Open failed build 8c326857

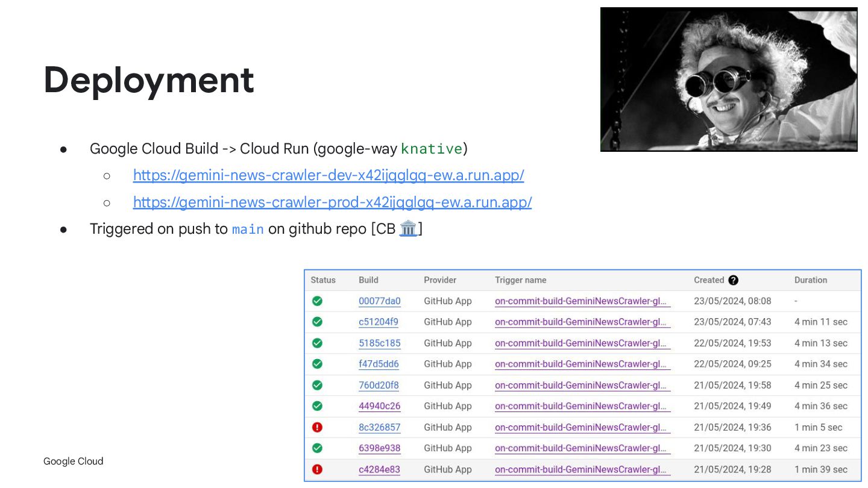pyautogui.click(x=380, y=427)
